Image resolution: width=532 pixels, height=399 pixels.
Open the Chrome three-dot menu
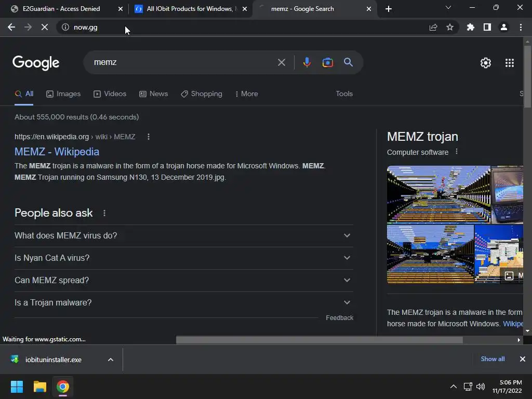coord(521,27)
